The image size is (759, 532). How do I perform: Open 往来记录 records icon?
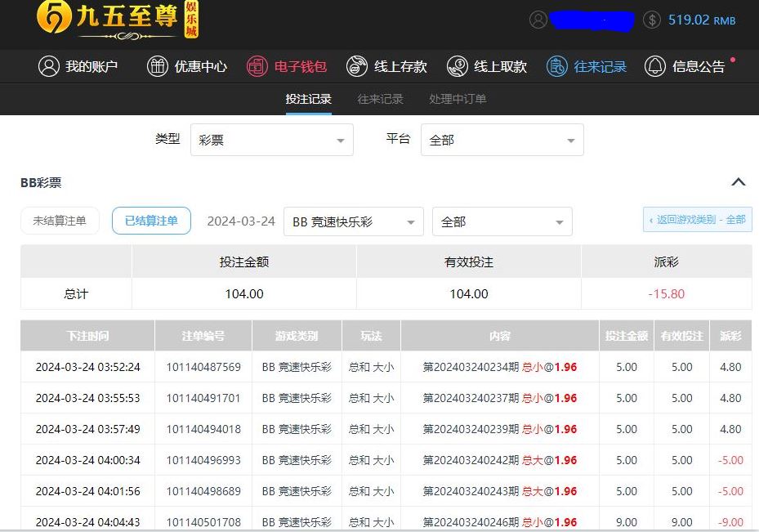point(557,66)
